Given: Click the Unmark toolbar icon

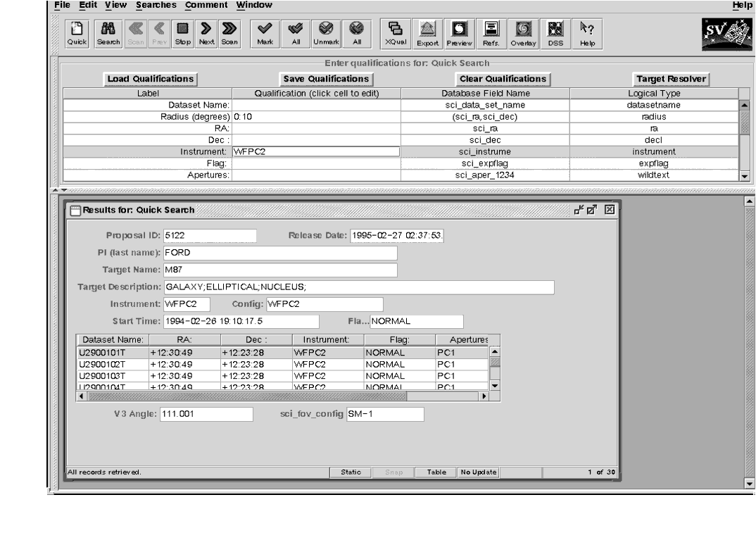Looking at the screenshot, I should [x=326, y=34].
